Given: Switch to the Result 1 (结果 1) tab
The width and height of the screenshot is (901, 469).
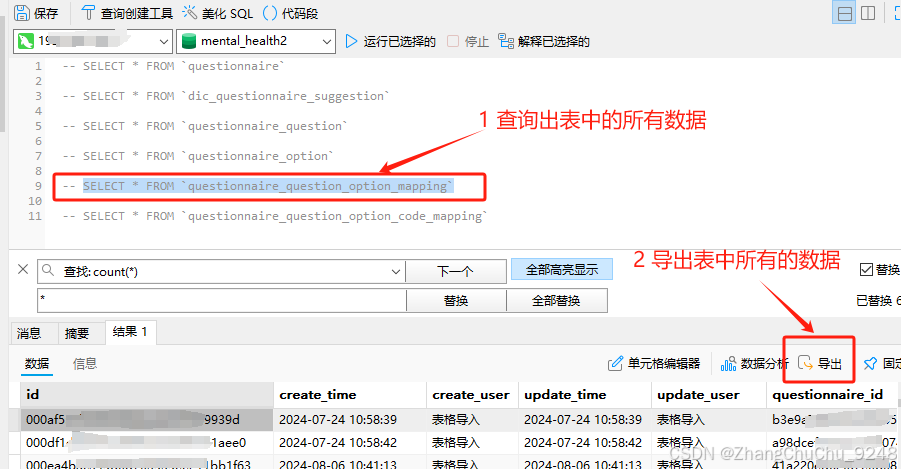Looking at the screenshot, I should 130,332.
